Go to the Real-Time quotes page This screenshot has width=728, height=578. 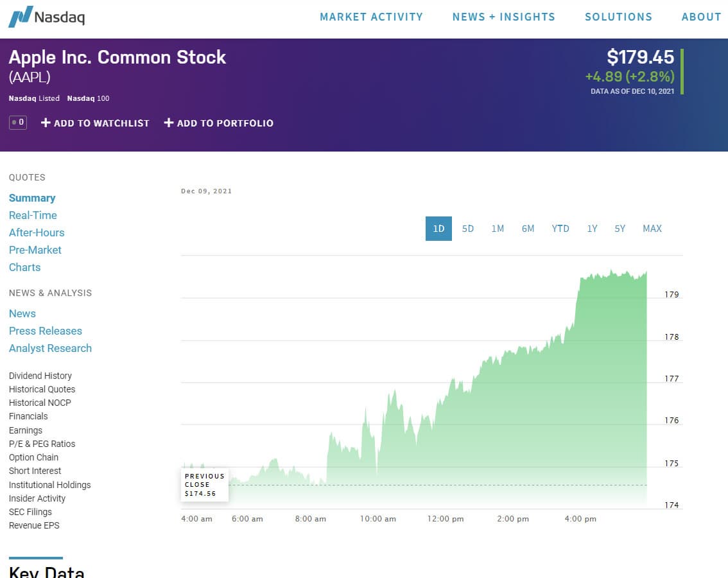pos(33,215)
